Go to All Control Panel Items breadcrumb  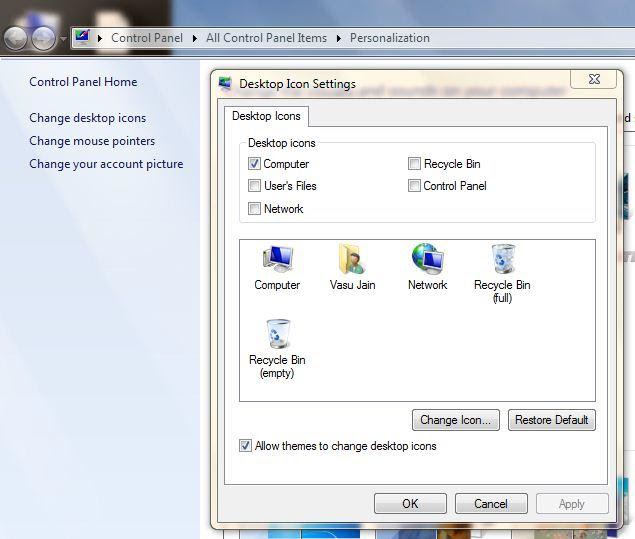[266, 38]
